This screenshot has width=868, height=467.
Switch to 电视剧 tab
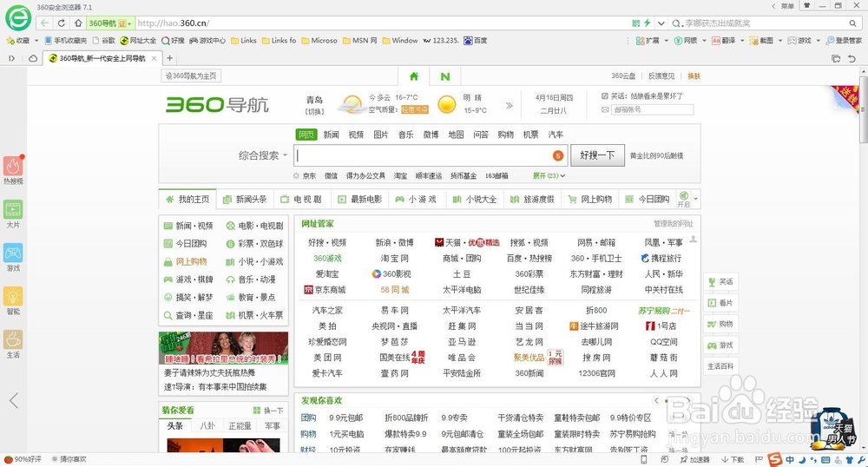[x=301, y=199]
